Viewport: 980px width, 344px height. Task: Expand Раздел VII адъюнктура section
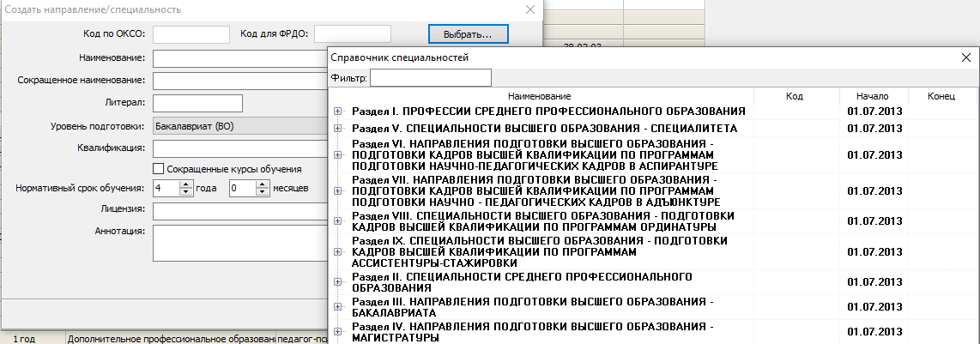point(338,190)
